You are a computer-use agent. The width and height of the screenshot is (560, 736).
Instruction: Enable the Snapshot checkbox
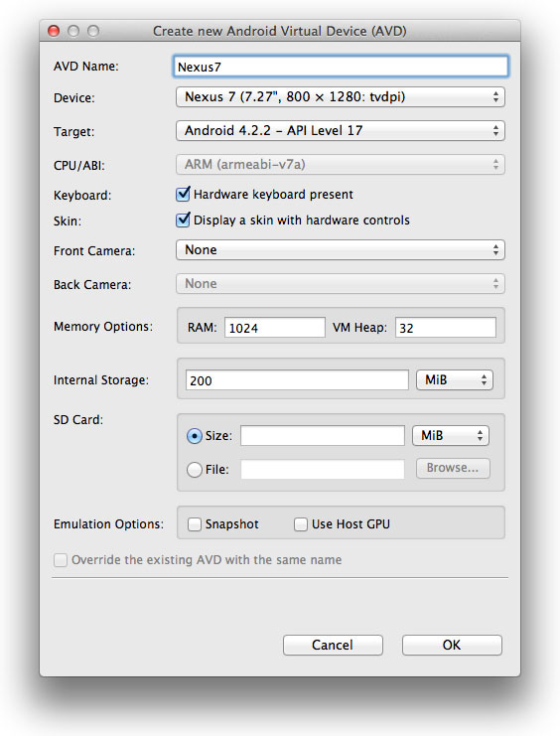point(195,524)
